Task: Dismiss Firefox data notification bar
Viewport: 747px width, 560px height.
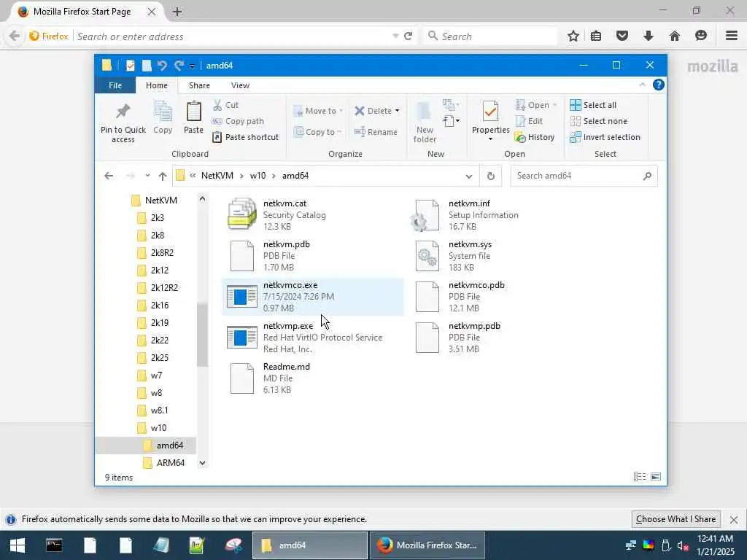Action: 734,519
